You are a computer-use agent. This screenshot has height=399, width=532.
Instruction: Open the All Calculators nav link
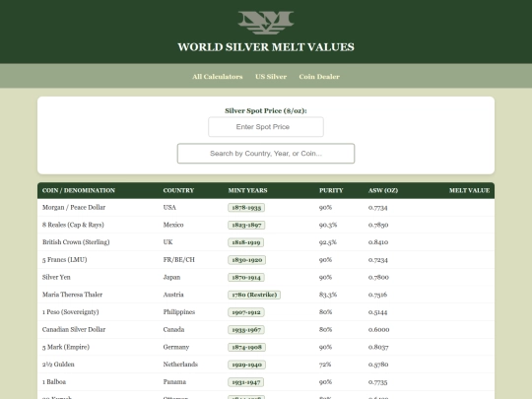218,77
